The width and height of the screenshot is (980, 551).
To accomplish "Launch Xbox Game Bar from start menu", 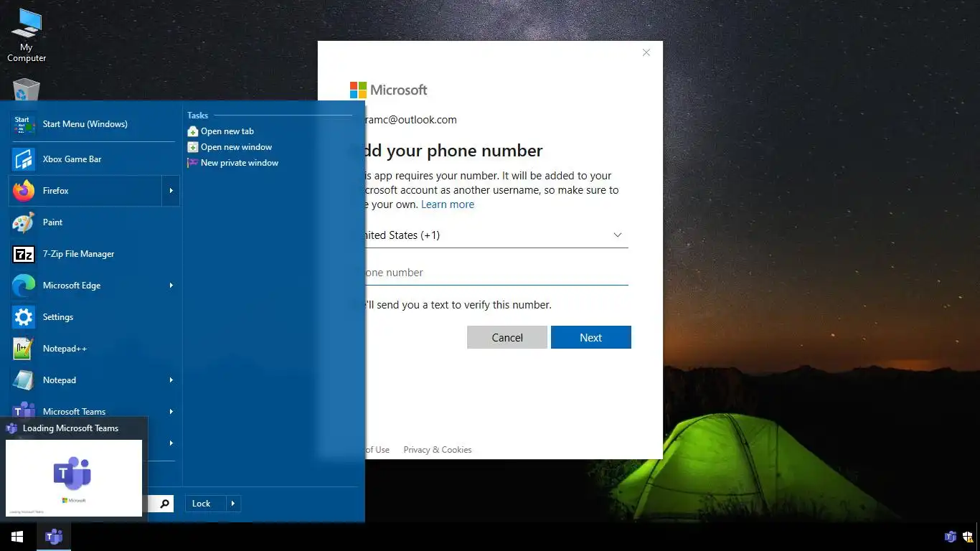I will click(93, 159).
